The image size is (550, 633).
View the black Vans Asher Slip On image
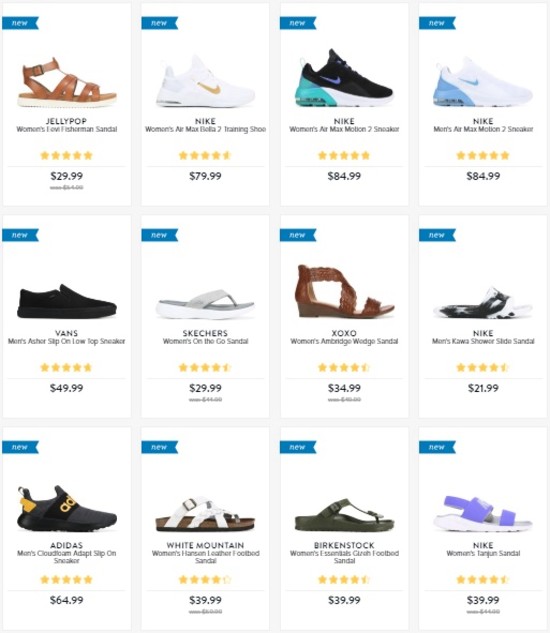67,301
